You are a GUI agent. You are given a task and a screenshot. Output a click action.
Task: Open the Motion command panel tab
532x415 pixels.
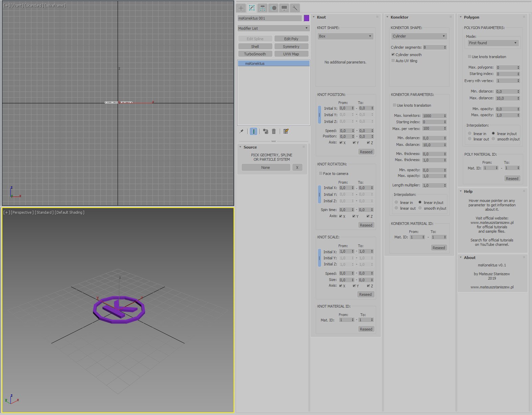(273, 8)
